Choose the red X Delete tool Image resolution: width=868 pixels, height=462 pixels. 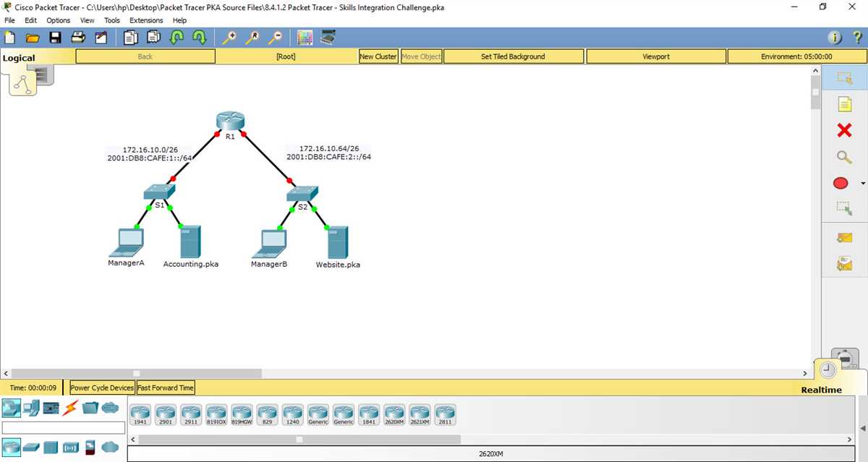click(844, 130)
